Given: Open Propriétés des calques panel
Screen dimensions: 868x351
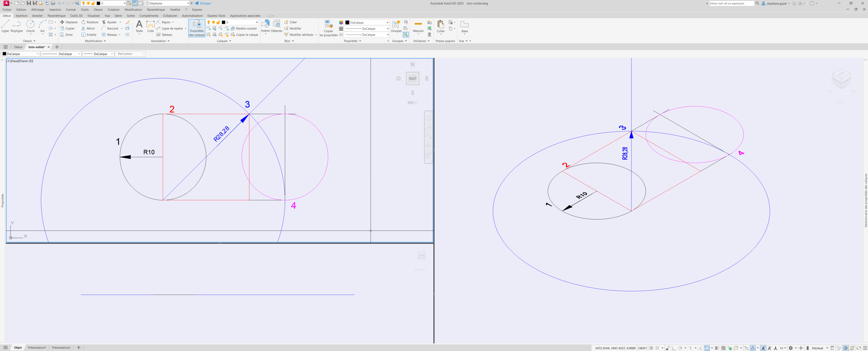Looking at the screenshot, I should click(x=197, y=28).
